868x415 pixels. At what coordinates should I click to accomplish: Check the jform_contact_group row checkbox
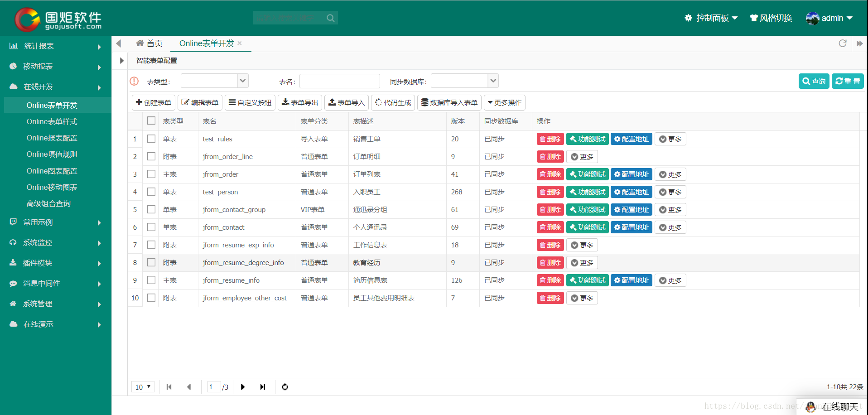[151, 209]
